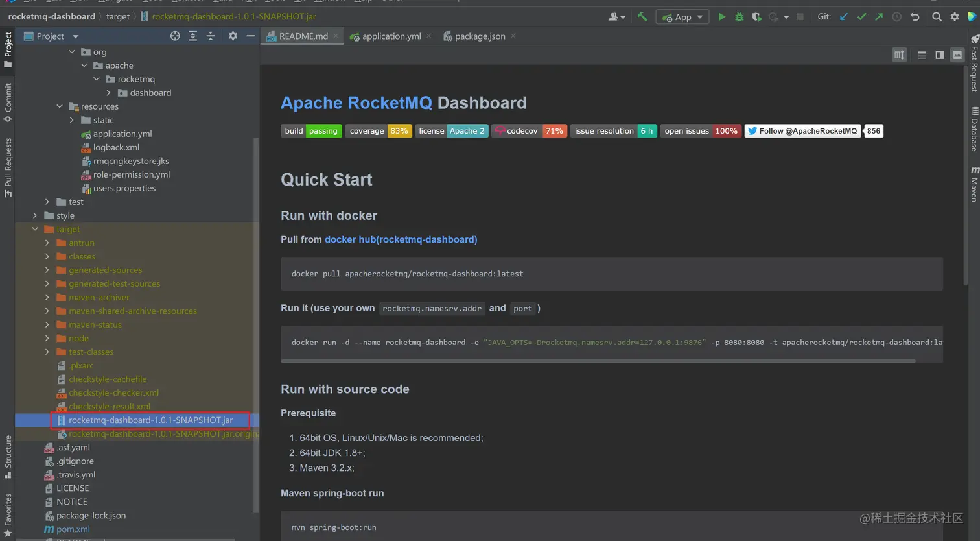Click horizontal scrollbar under docker run code
This screenshot has height=541, width=980.
(x=598, y=361)
